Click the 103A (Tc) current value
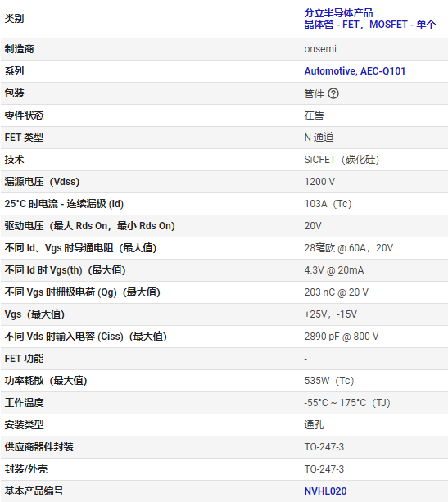The image size is (448, 502). [x=328, y=204]
